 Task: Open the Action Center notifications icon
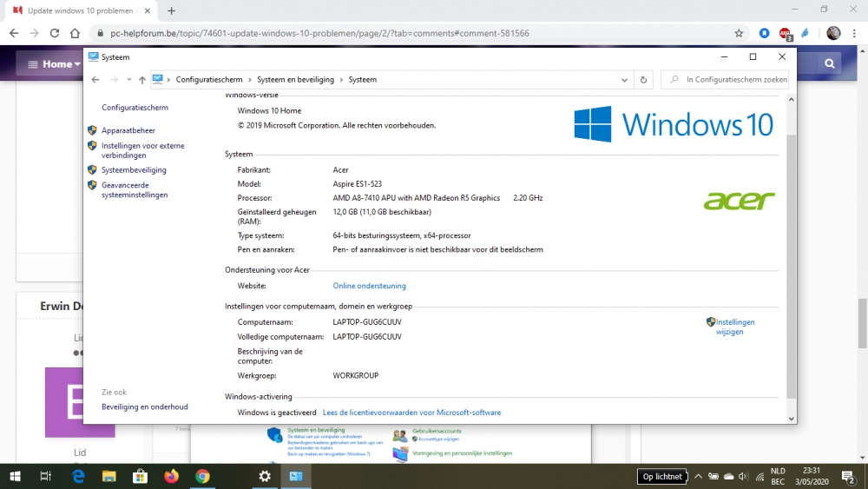[848, 476]
